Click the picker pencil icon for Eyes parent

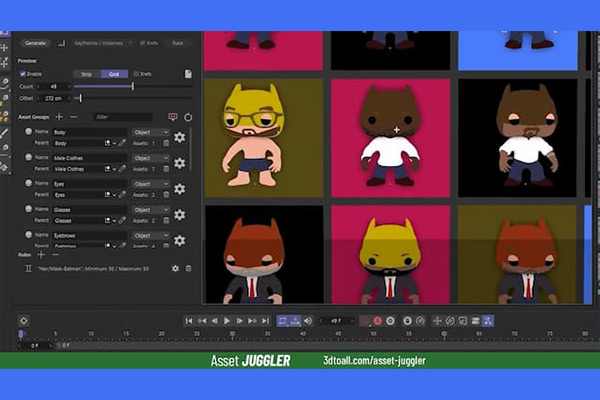[x=122, y=194]
